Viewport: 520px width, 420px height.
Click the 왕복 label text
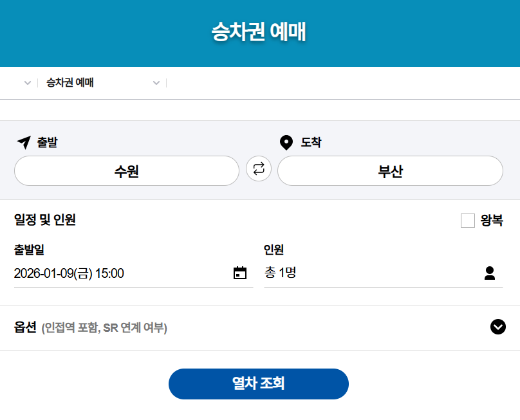(x=492, y=221)
